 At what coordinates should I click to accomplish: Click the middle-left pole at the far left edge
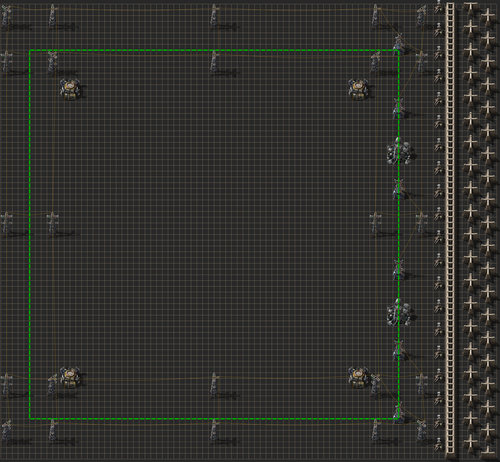[6, 224]
